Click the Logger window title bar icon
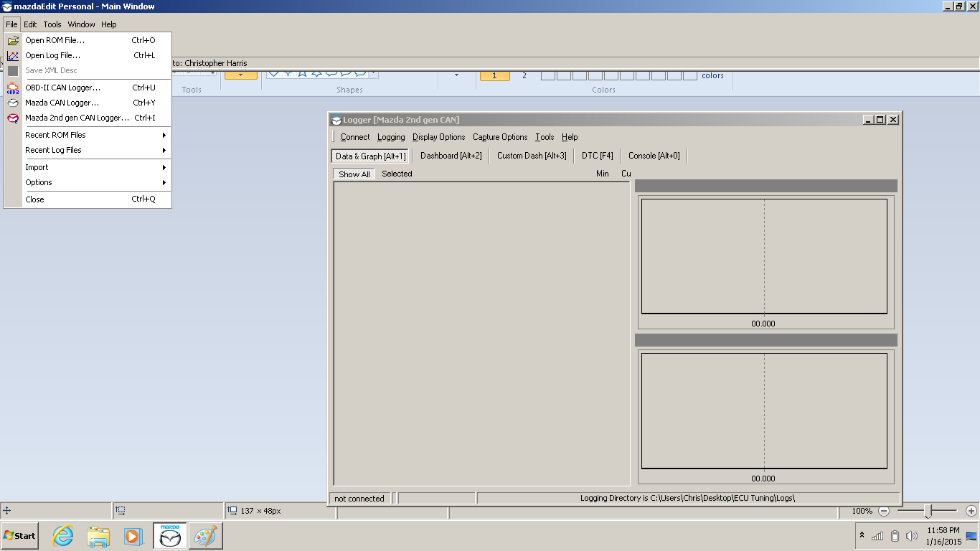The width and height of the screenshot is (980, 551). point(336,120)
